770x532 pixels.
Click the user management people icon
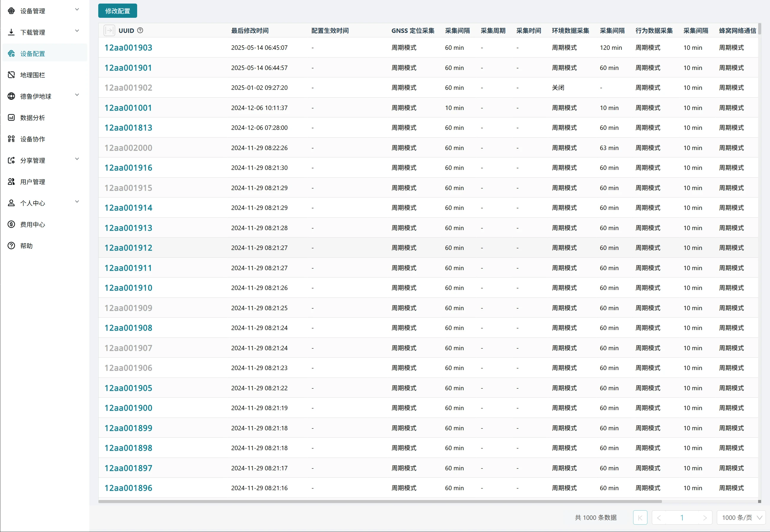[11, 181]
